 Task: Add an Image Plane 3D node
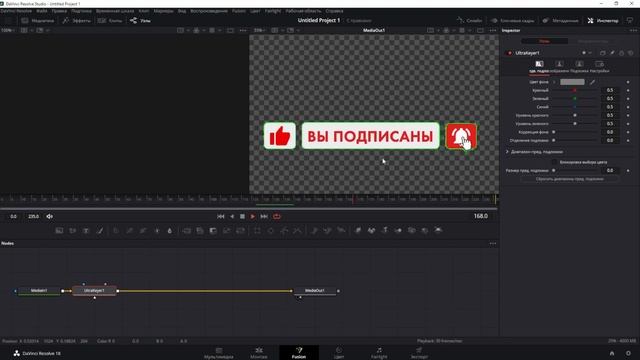pyautogui.click(x=358, y=231)
